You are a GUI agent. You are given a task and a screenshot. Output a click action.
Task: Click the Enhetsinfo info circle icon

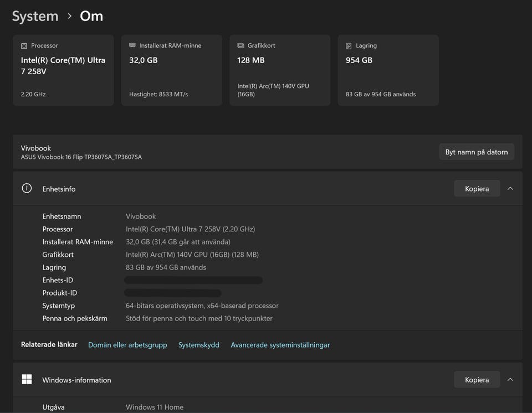tap(27, 188)
